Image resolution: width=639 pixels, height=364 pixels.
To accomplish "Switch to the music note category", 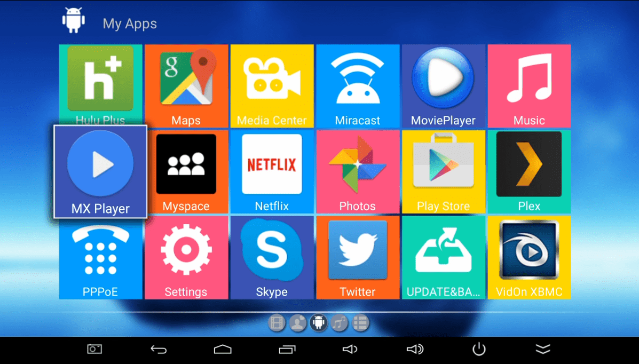I will point(339,323).
